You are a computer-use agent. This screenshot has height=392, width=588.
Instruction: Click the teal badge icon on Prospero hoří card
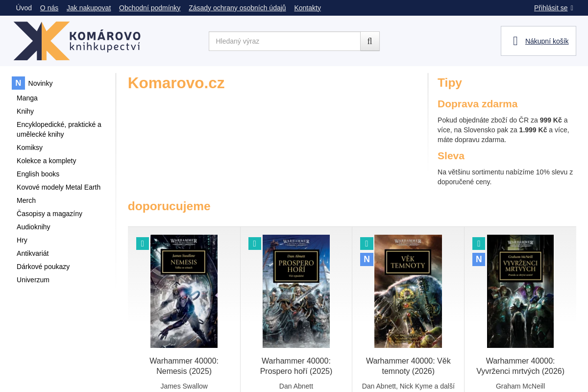[254, 244]
